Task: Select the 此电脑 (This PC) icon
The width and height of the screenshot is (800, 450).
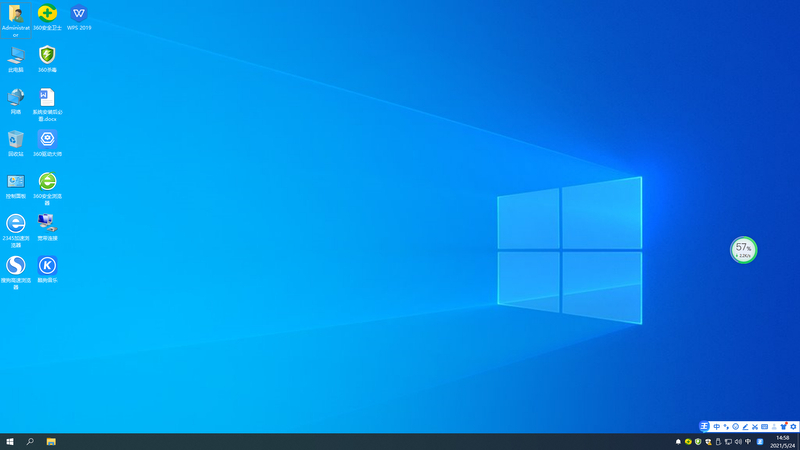Action: pyautogui.click(x=16, y=59)
